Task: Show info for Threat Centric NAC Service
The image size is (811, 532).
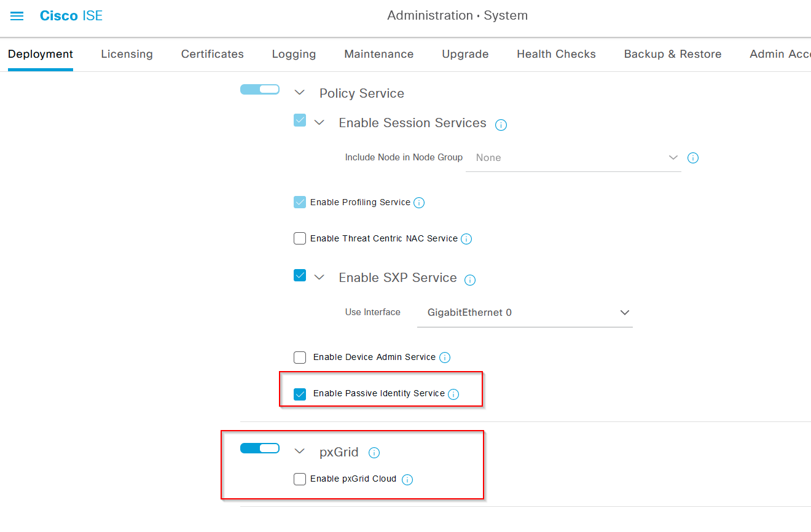Action: click(466, 239)
